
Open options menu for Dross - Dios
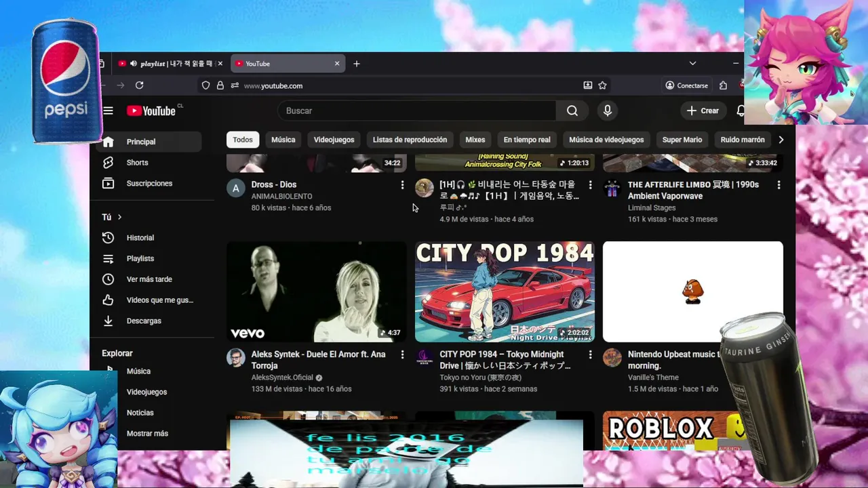(402, 184)
